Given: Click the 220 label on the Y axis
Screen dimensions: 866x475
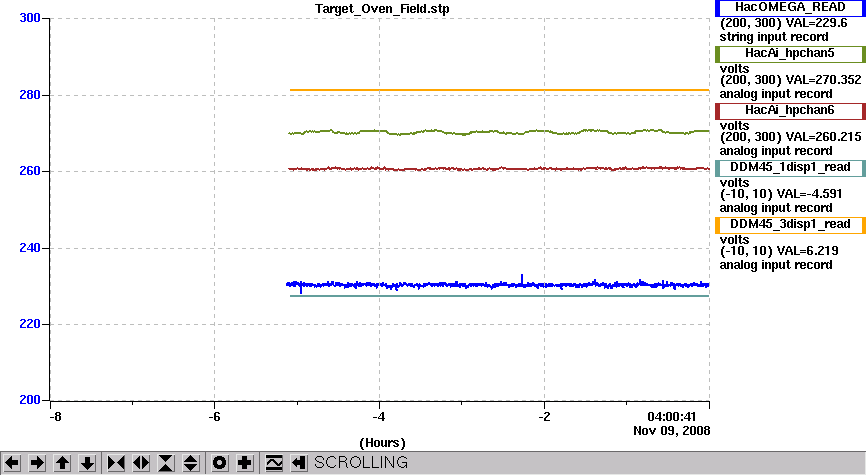Looking at the screenshot, I should pos(30,324).
